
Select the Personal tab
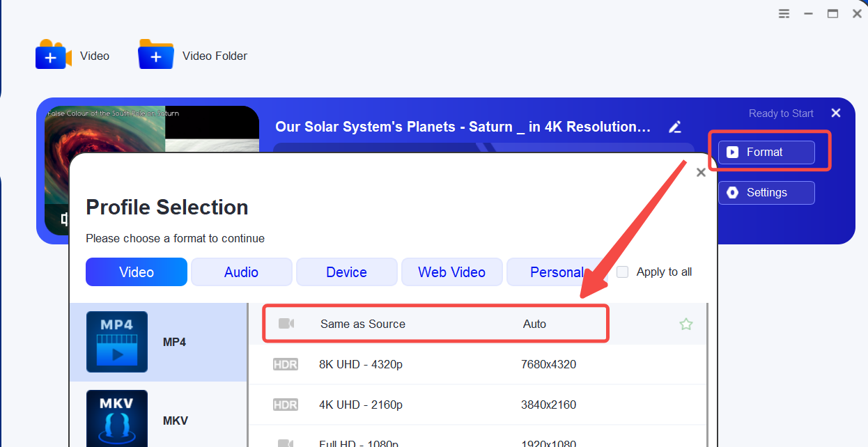coord(556,272)
